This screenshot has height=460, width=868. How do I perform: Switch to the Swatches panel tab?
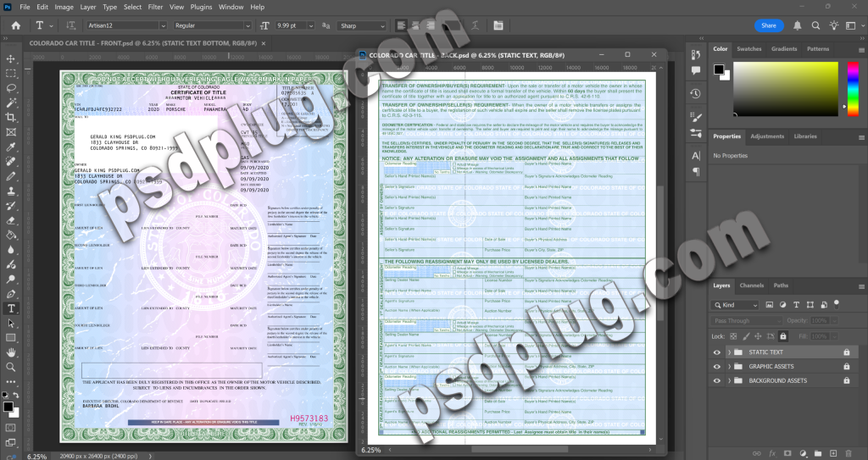[x=748, y=49]
